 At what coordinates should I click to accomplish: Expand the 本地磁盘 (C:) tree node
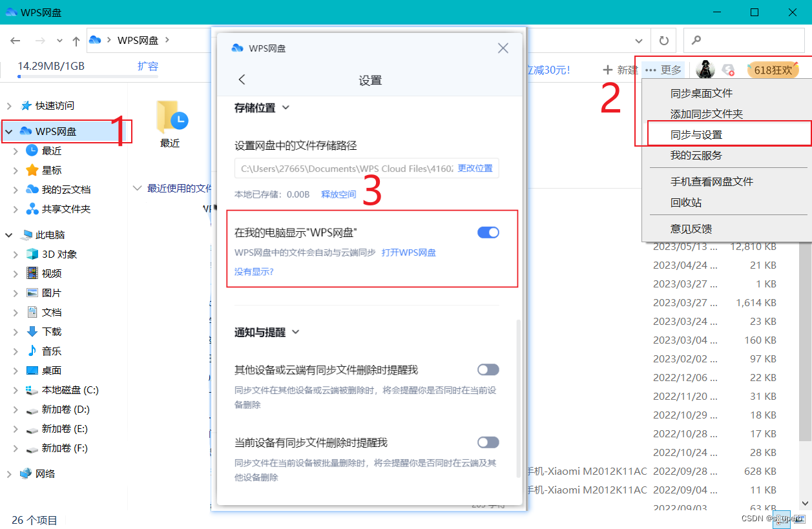(x=16, y=390)
